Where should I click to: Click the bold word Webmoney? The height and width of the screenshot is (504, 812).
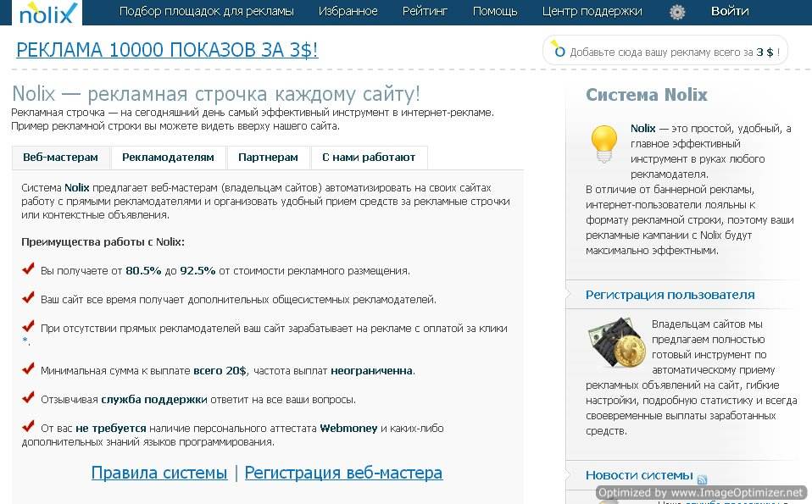click(x=348, y=429)
